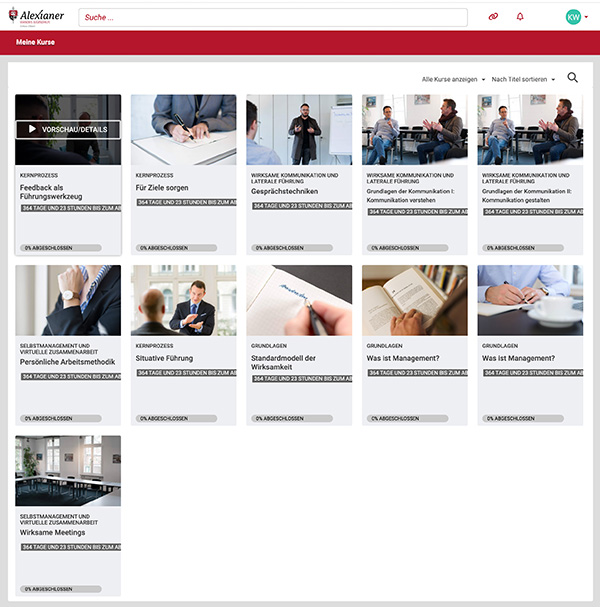Screen dimensions: 600x607
Task: Click the KERNPROZESS label on Feedback card
Action: (x=39, y=175)
